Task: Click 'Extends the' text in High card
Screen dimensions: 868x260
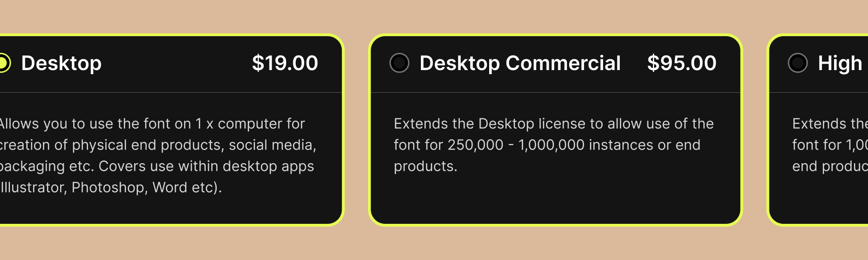Action: click(x=829, y=124)
